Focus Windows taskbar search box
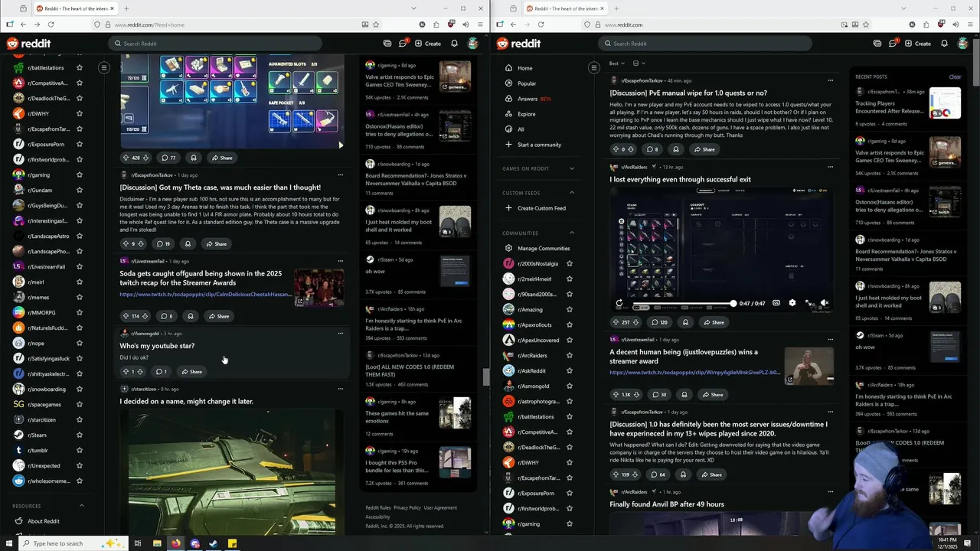The width and height of the screenshot is (980, 551). [x=73, y=543]
